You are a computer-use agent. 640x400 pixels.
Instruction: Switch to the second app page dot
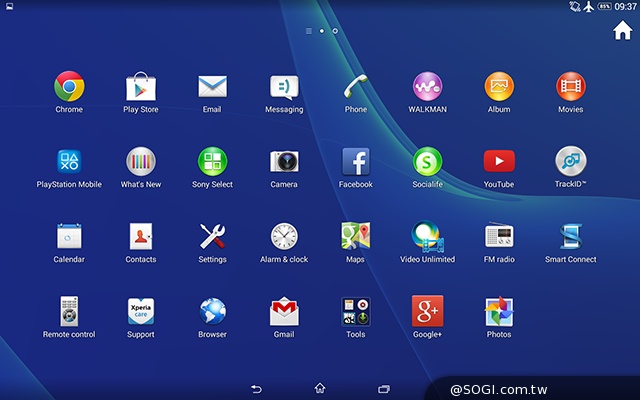(335, 31)
